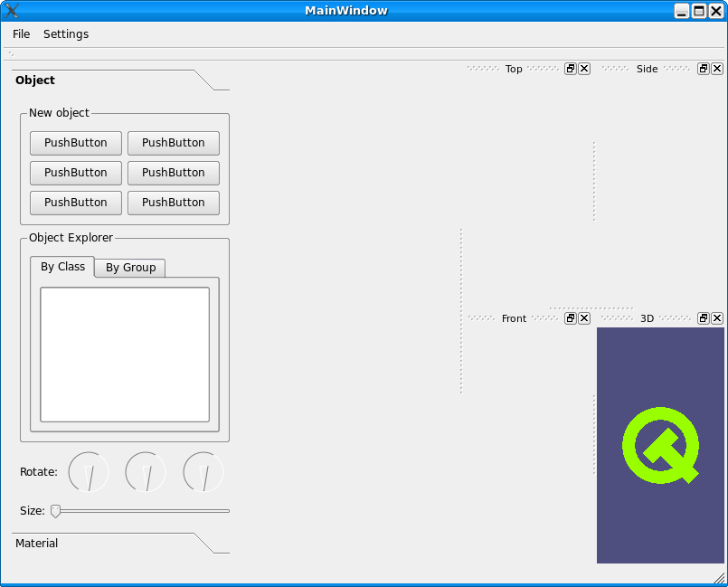
Task: Minimize the MainWindow window
Action: coord(682,11)
